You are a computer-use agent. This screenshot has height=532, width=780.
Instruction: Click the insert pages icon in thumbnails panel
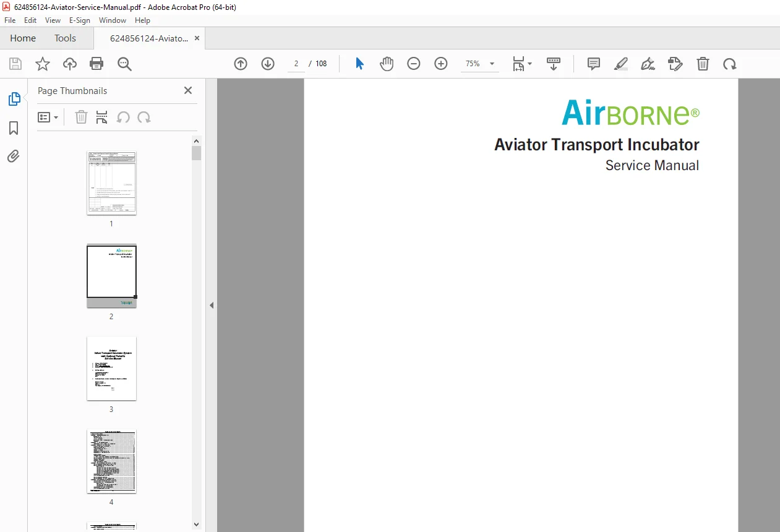(x=102, y=117)
